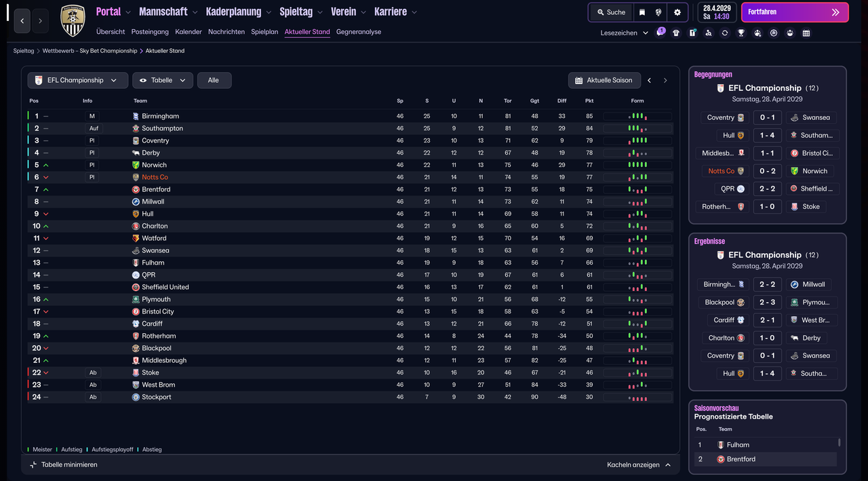Open the messages icon with badge 1

coord(660,33)
